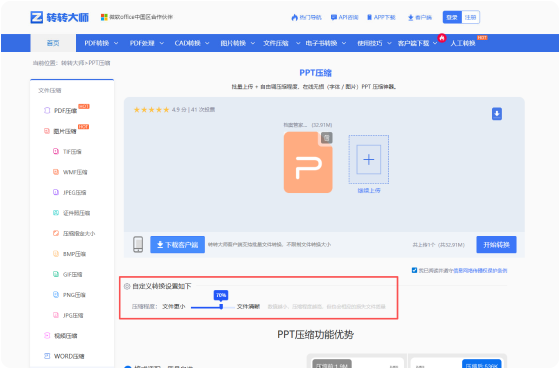Click the 证件照压缩 icon in sidebar
This screenshot has height=369, width=560.
pos(56,213)
